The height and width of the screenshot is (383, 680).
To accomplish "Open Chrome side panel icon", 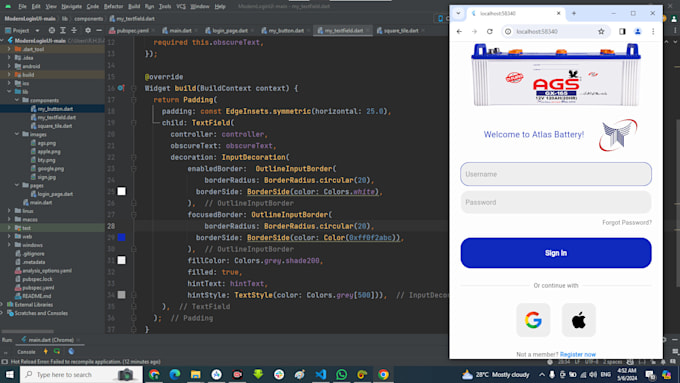I will click(x=622, y=31).
